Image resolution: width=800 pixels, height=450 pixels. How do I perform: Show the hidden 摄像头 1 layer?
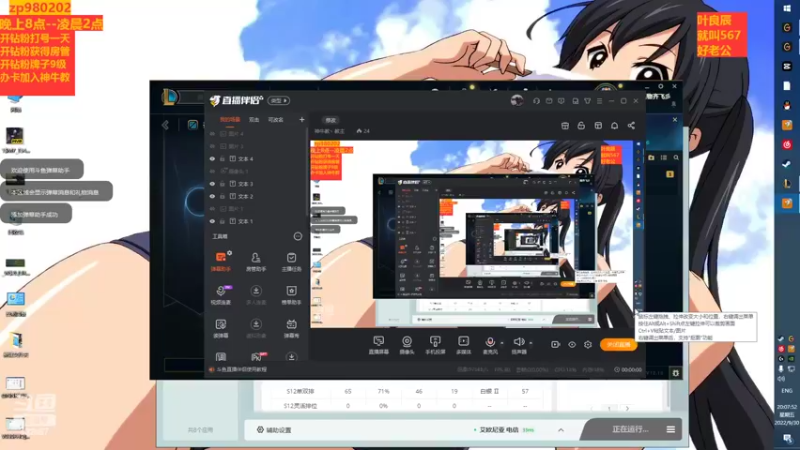tap(212, 171)
